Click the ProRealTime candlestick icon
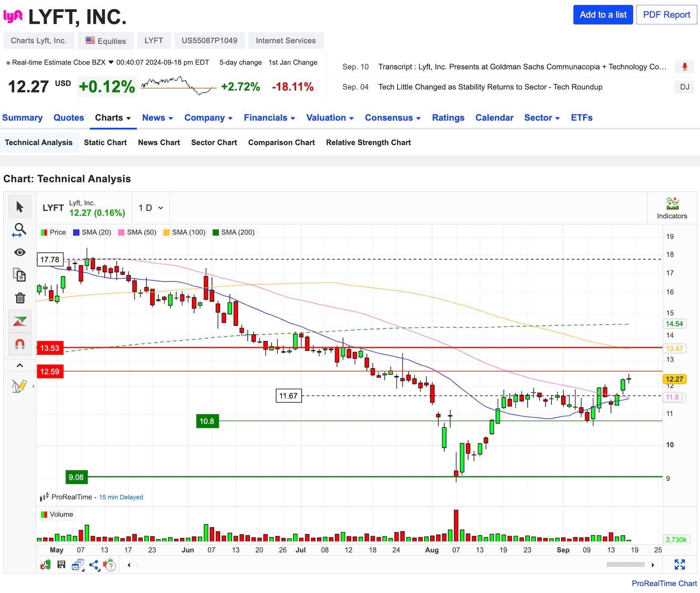The width and height of the screenshot is (700, 593). coord(44,497)
